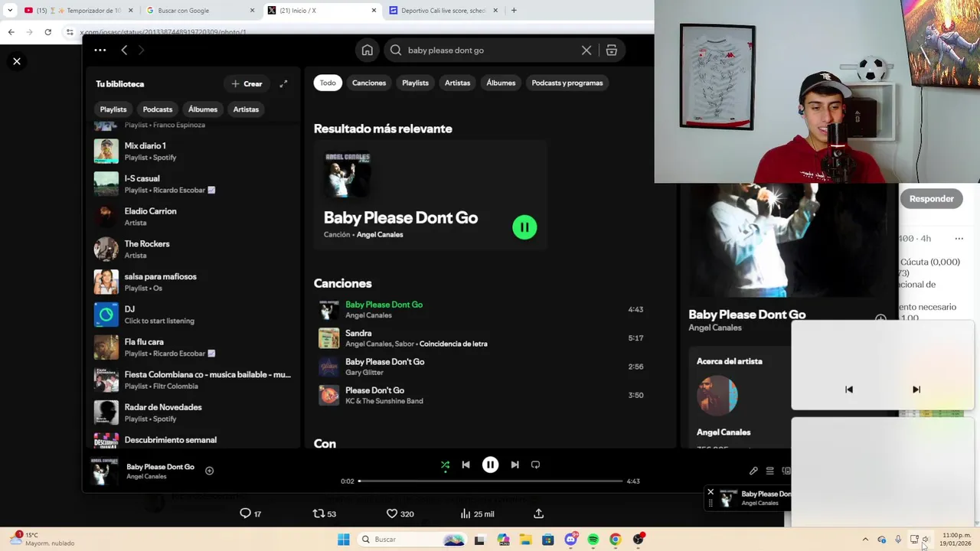Select the Álbumes filter chip in search results
Screen dimensions: 980x551
(x=501, y=83)
